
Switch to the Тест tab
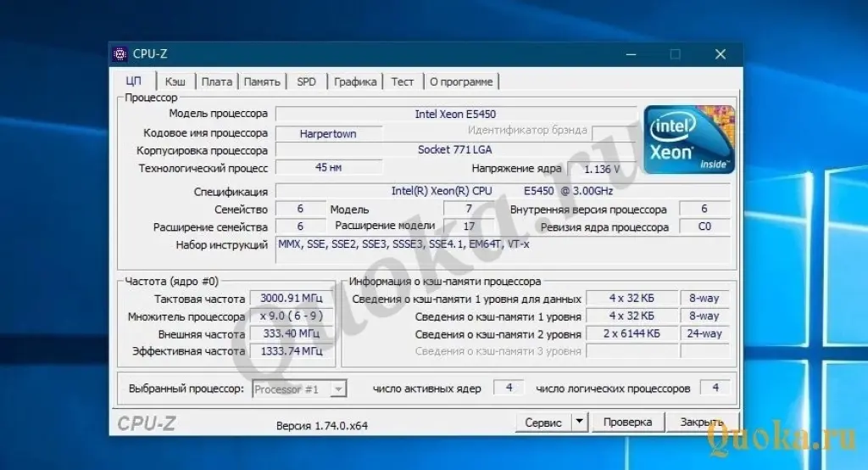click(x=403, y=81)
